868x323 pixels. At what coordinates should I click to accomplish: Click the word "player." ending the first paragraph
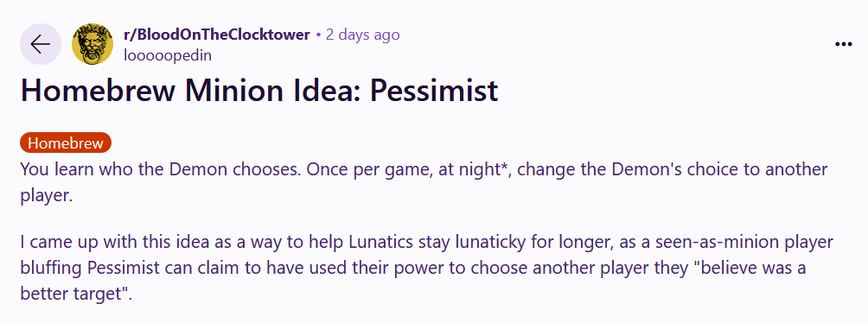click(47, 196)
